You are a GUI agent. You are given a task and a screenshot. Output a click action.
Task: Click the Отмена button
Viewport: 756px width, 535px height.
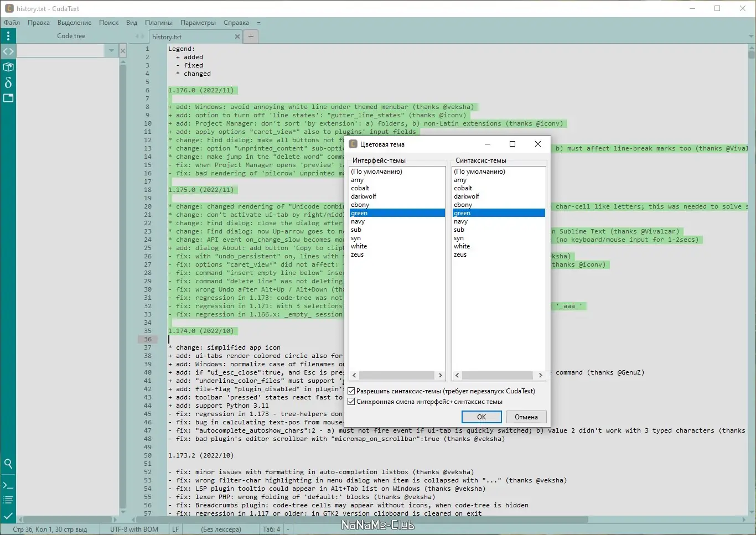(526, 417)
